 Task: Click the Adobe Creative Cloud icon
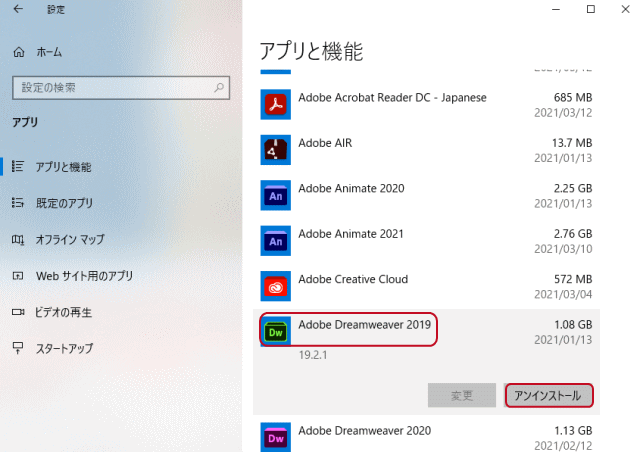276,286
